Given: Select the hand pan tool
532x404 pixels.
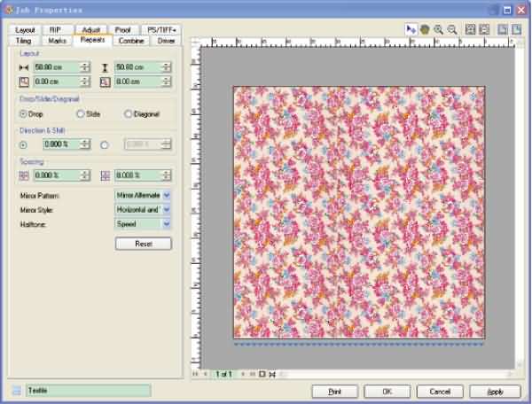Looking at the screenshot, I should pos(426,29).
